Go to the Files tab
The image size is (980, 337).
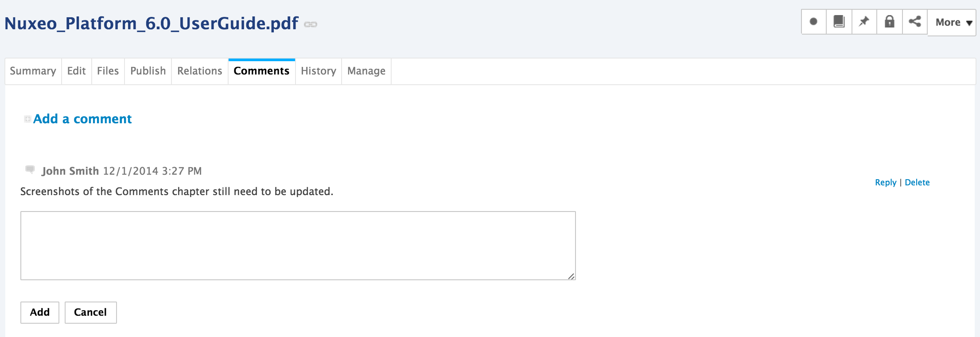[x=108, y=71]
